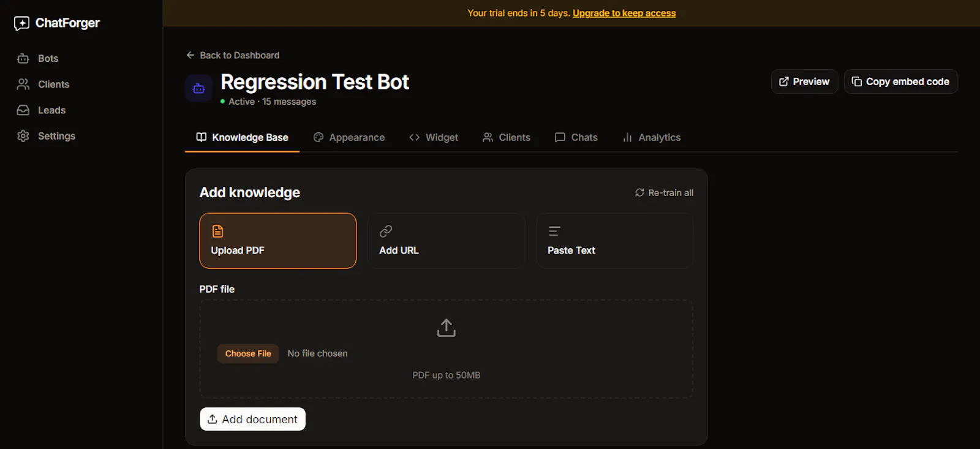The height and width of the screenshot is (449, 980).
Task: Select the Knowledge Base tab
Action: 242,137
